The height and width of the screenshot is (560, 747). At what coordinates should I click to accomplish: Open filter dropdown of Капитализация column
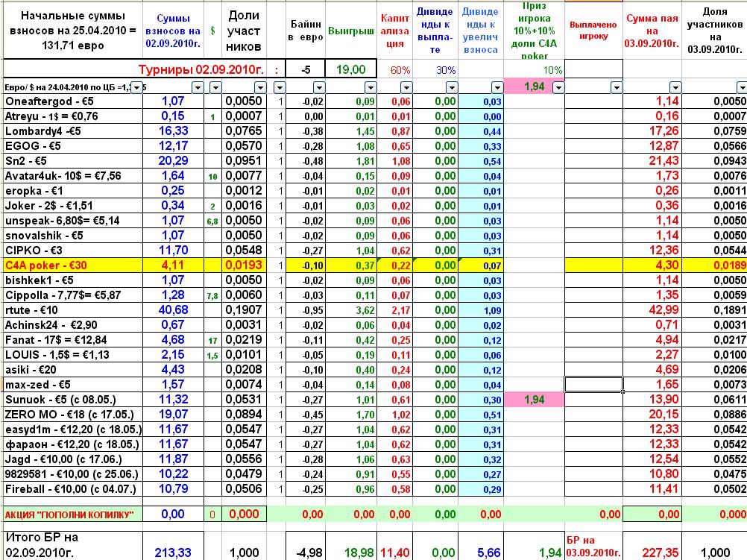pos(406,88)
